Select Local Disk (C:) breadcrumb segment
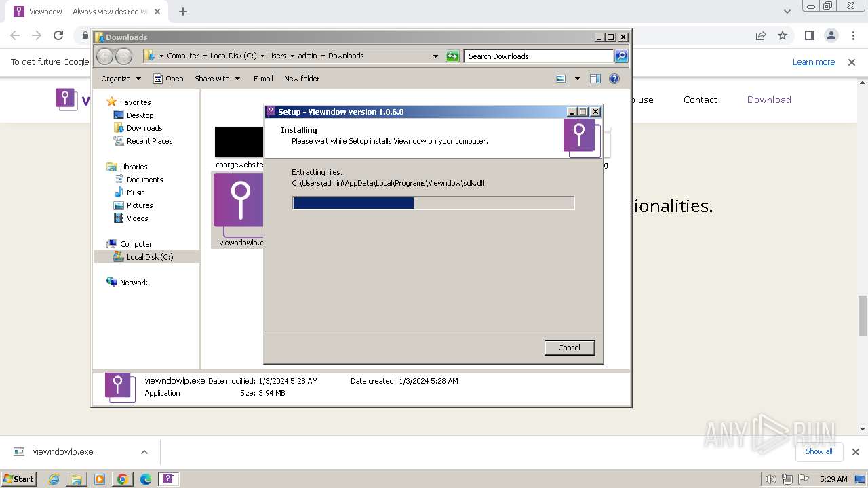The width and height of the screenshot is (868, 488). (233, 56)
